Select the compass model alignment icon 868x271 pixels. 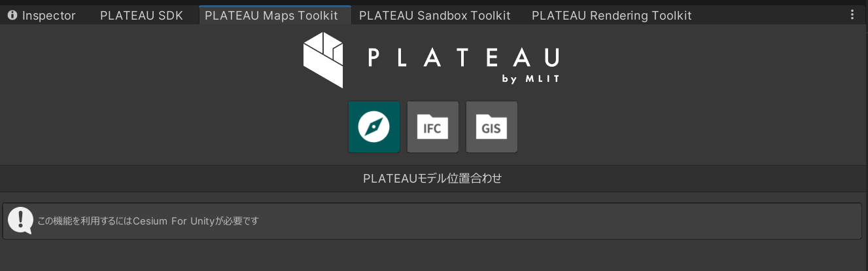point(373,127)
